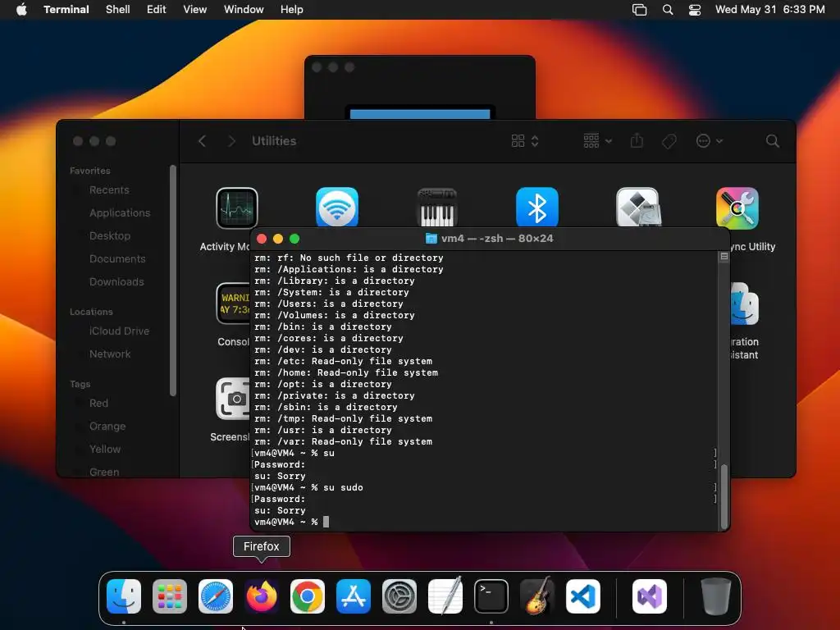Open the View menu
The height and width of the screenshot is (630, 840).
pyautogui.click(x=195, y=10)
